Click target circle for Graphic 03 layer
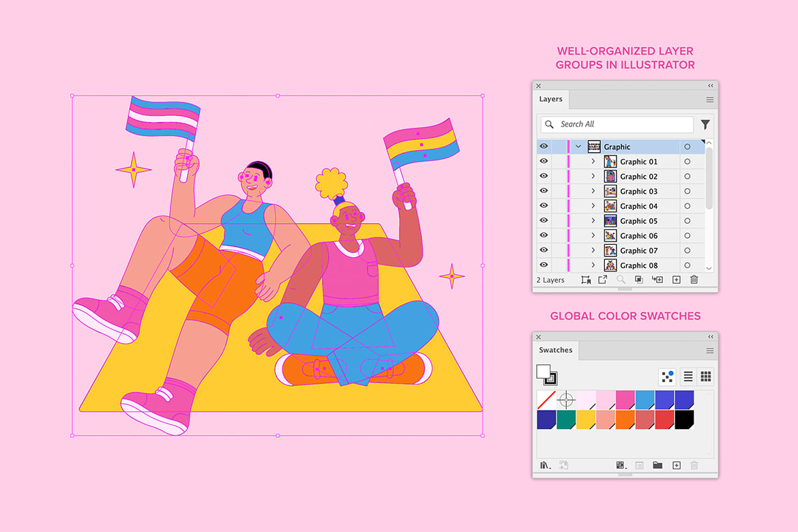The height and width of the screenshot is (532, 798). pos(687,192)
